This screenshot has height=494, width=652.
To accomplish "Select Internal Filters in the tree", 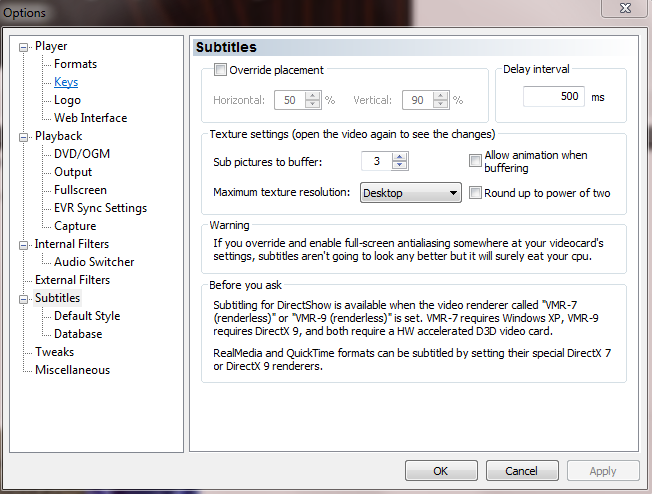I will pyautogui.click(x=72, y=244).
